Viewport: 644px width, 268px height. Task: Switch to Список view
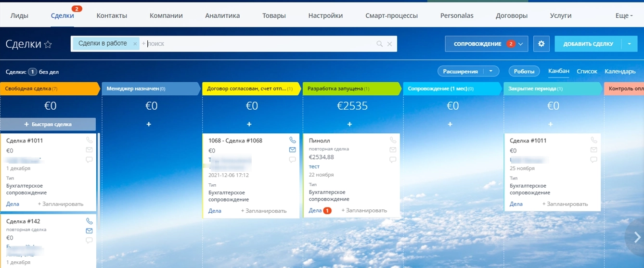[587, 71]
